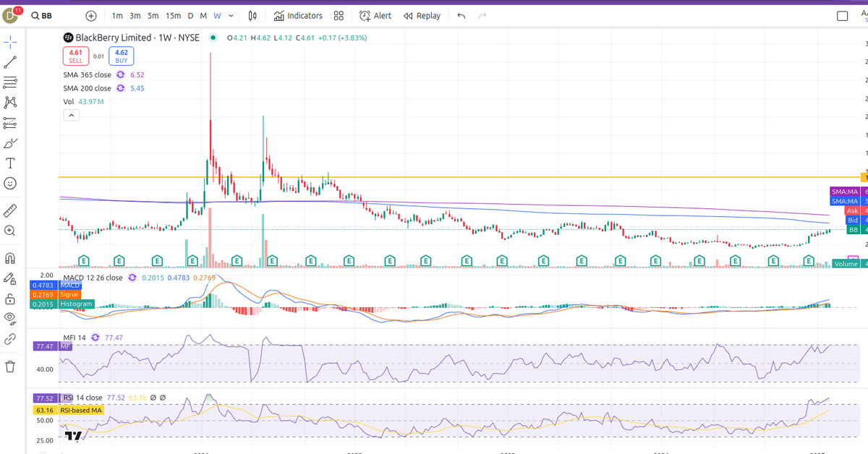Screen dimensions: 868x454
Task: Click the TradingView logo at bottom-left
Action: click(x=72, y=436)
